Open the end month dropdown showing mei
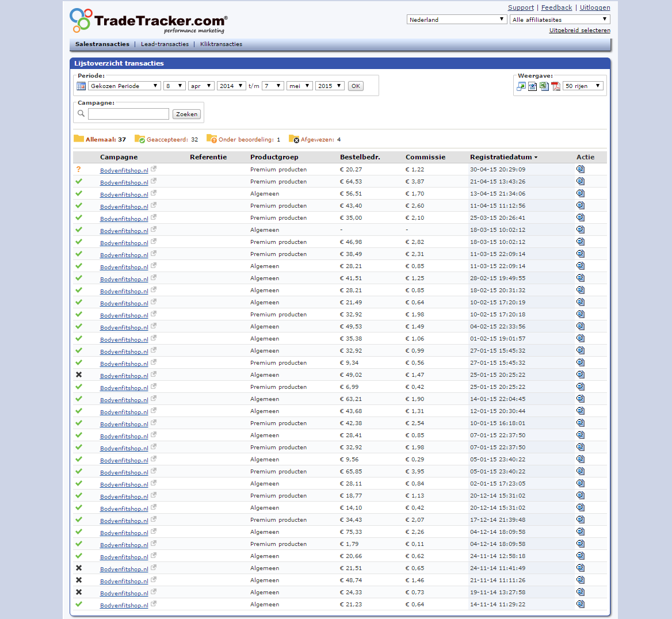672x619 pixels. click(x=300, y=86)
